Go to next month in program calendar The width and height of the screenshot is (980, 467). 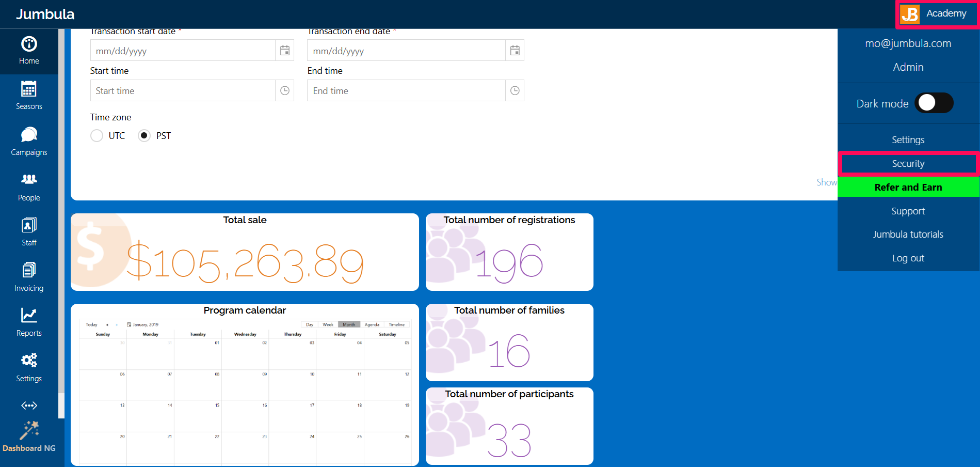pos(117,325)
